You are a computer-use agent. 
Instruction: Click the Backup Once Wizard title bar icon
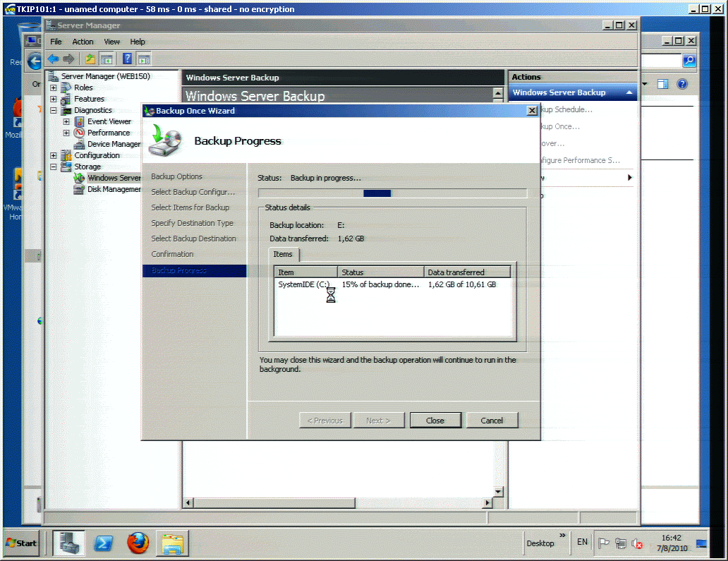tap(149, 111)
